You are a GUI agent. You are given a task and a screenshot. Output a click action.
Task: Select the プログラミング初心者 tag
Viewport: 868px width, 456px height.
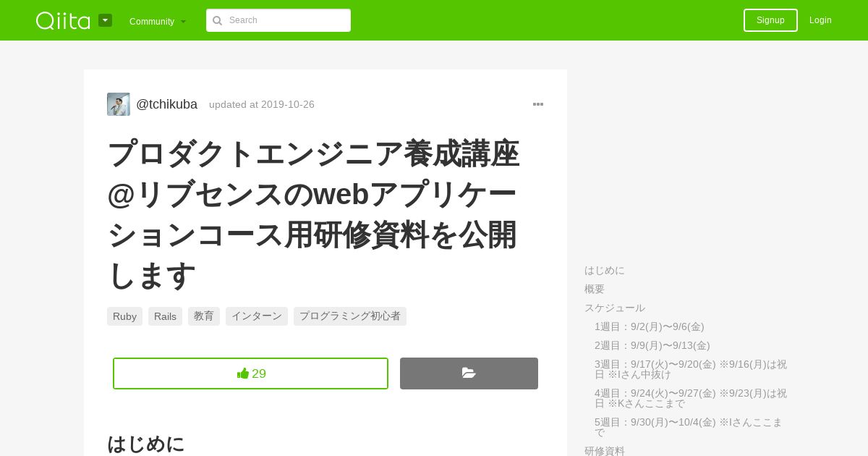tap(350, 316)
